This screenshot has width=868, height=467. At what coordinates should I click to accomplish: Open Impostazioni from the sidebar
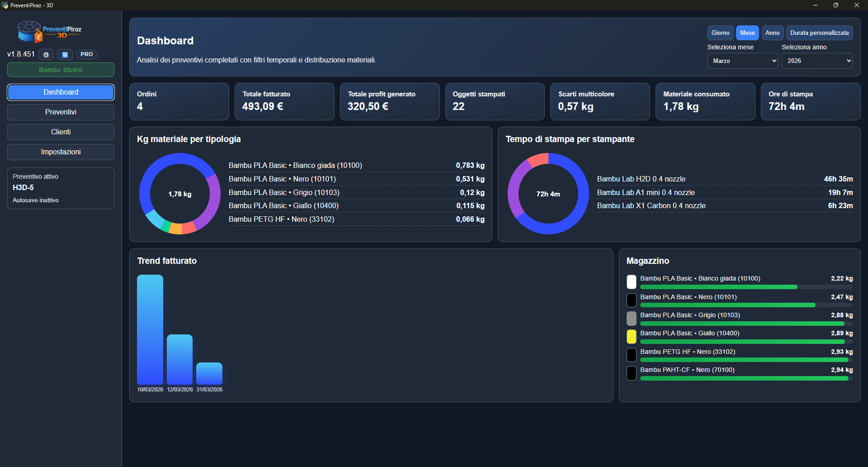pyautogui.click(x=61, y=152)
